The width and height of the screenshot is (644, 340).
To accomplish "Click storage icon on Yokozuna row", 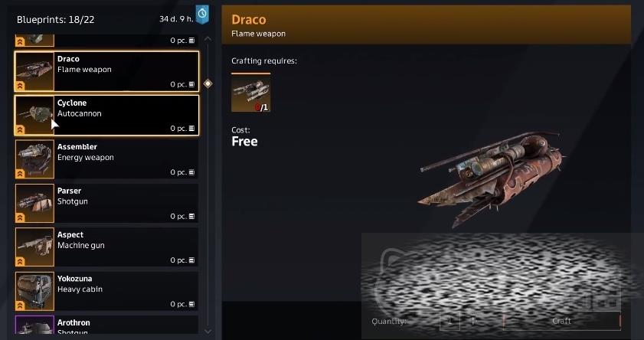I will [191, 304].
